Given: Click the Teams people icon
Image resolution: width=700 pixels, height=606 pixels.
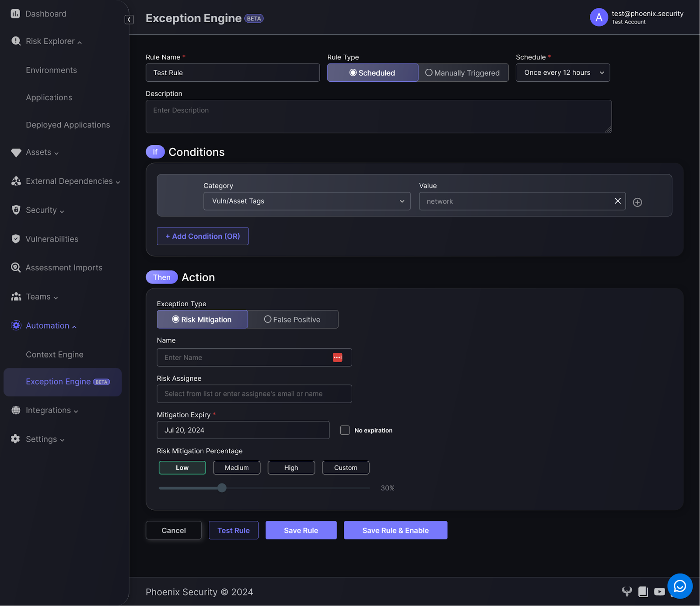Looking at the screenshot, I should tap(16, 297).
